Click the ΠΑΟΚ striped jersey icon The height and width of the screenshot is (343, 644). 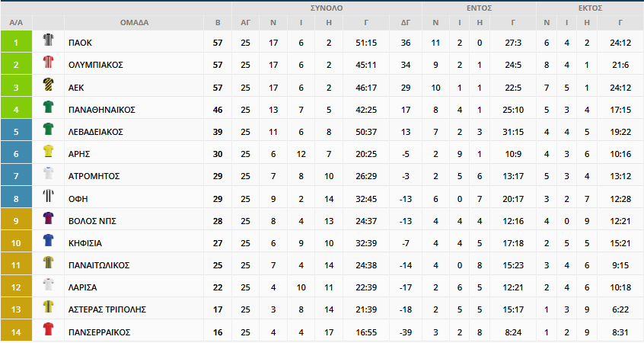click(x=48, y=40)
